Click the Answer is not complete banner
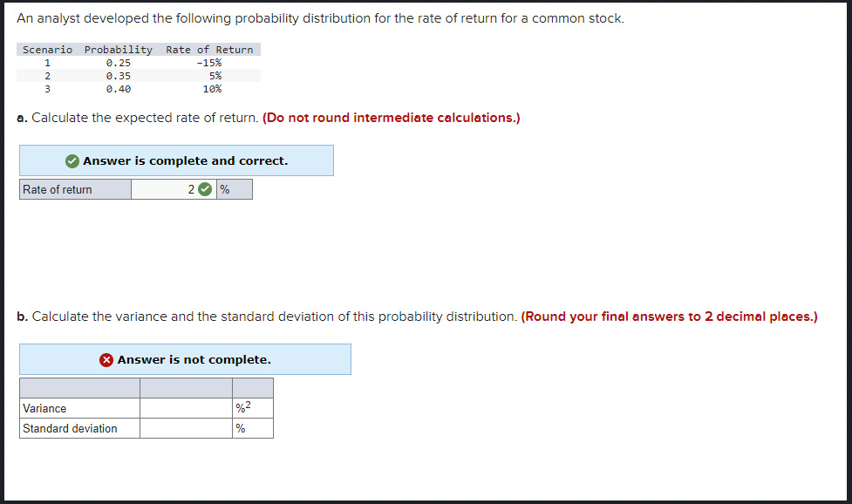The height and width of the screenshot is (504, 852). click(185, 359)
